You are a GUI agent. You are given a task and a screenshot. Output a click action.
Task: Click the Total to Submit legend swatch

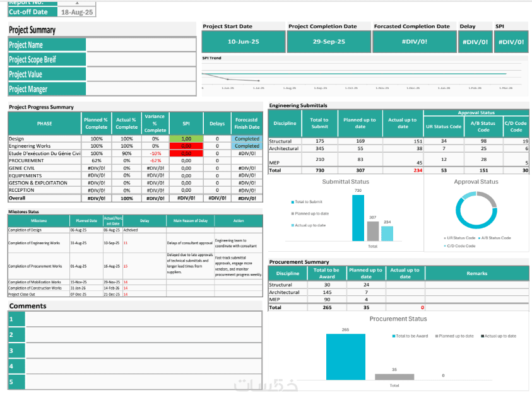click(292, 202)
